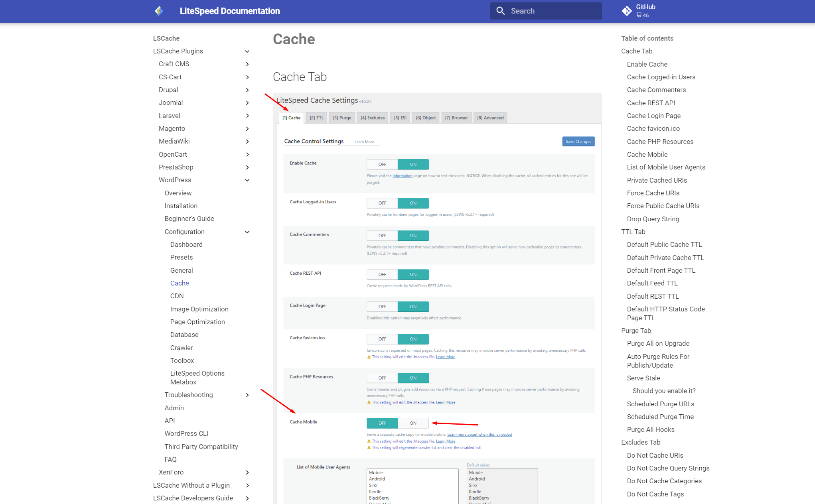815x504 pixels.
Task: Click the LiteSpeed logo icon
Action: click(159, 11)
